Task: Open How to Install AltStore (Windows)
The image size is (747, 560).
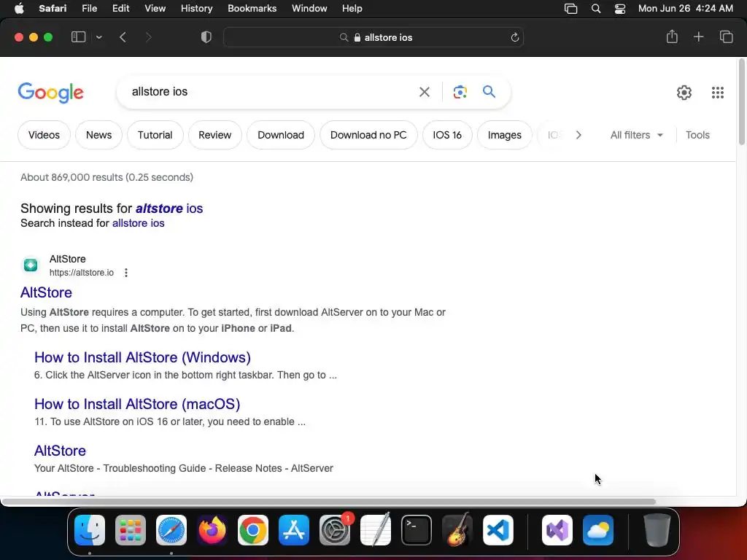Action: click(142, 357)
